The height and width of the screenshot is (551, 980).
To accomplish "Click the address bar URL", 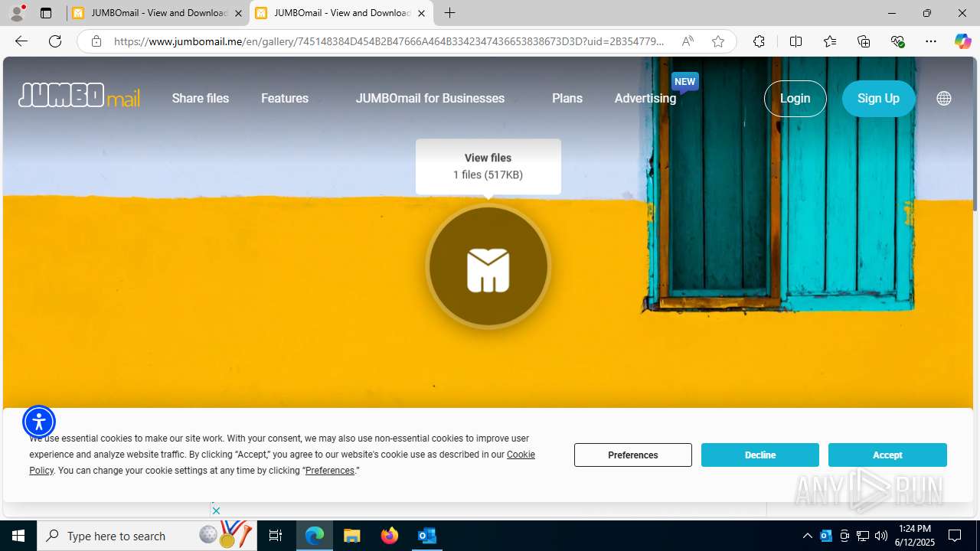I will pyautogui.click(x=389, y=41).
